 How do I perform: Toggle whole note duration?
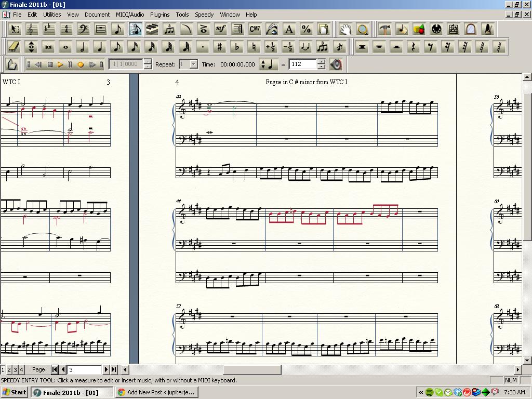(66, 47)
